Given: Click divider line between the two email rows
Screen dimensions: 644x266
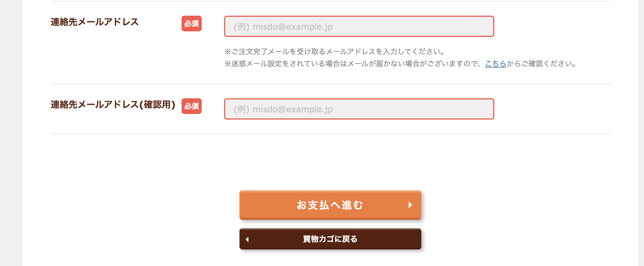Looking at the screenshot, I should tap(330, 84).
